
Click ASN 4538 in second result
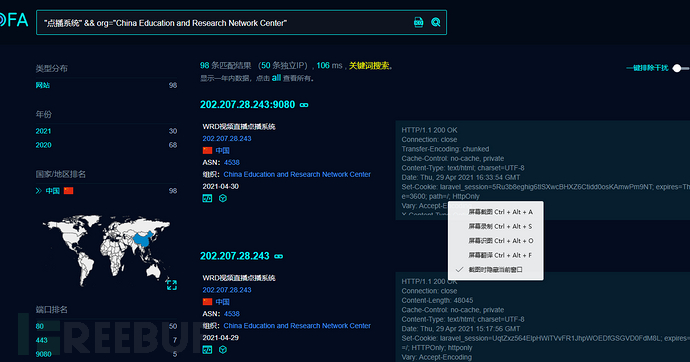coord(232,314)
